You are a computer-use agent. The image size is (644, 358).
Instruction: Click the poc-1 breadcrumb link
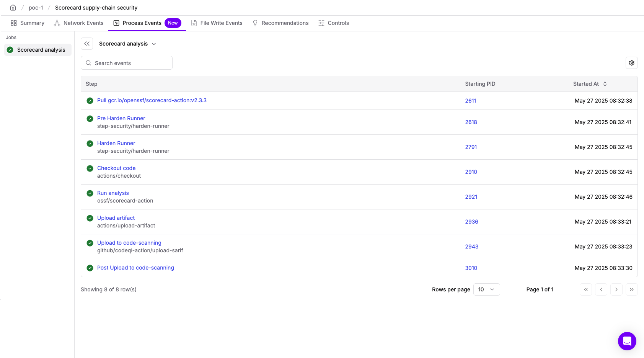(x=36, y=8)
